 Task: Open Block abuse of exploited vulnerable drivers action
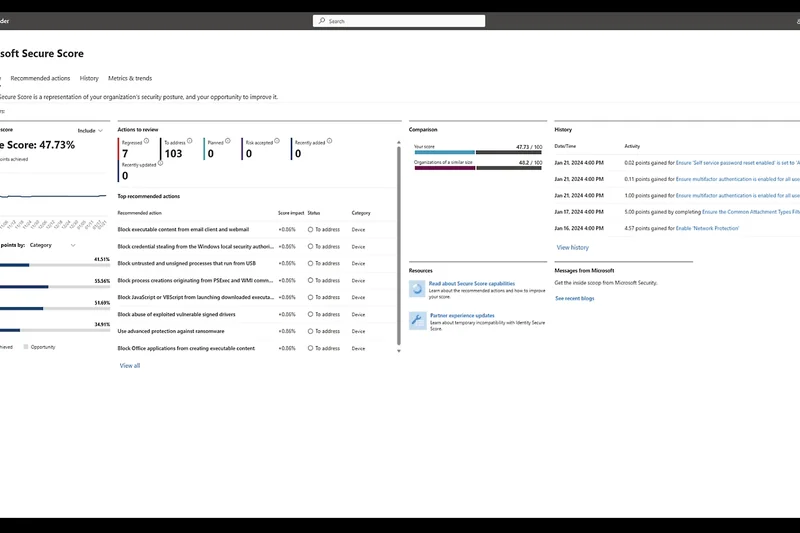coord(177,314)
